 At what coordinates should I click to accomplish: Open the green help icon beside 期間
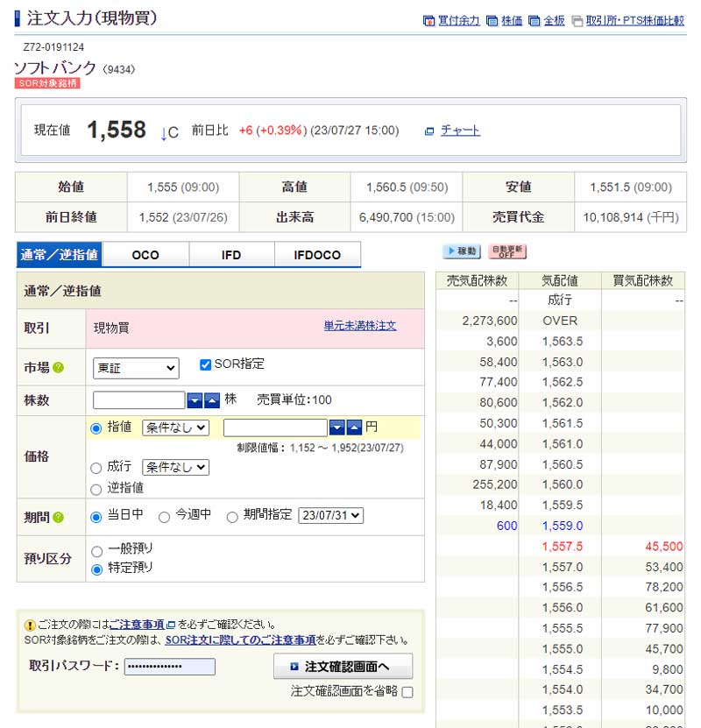(x=58, y=517)
